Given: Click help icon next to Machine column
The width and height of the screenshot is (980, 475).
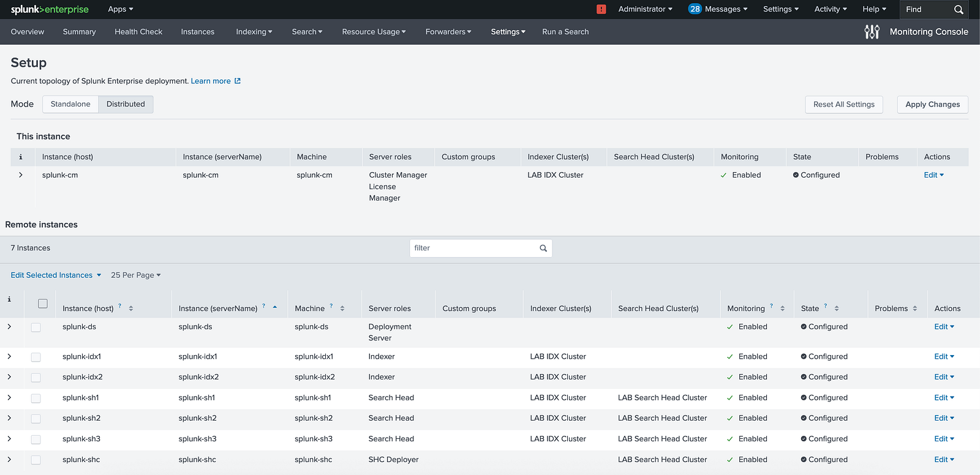Looking at the screenshot, I should 331,305.
